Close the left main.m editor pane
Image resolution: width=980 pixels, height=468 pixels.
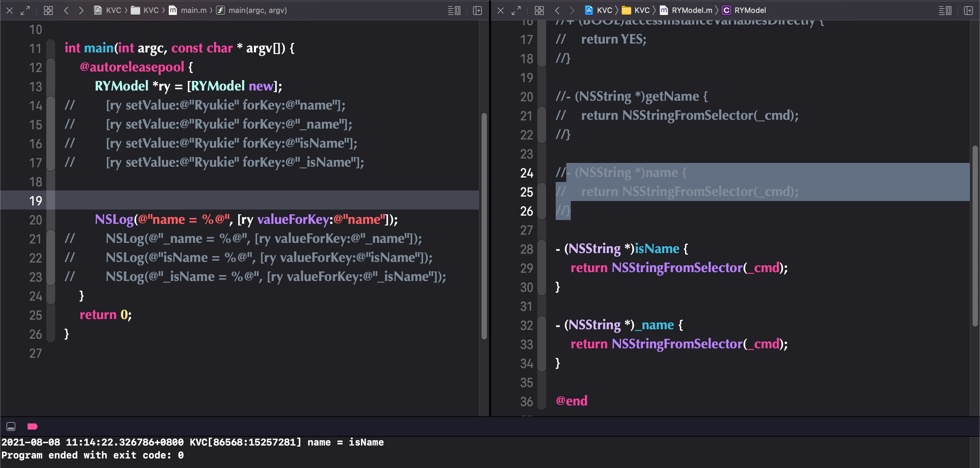10,11
